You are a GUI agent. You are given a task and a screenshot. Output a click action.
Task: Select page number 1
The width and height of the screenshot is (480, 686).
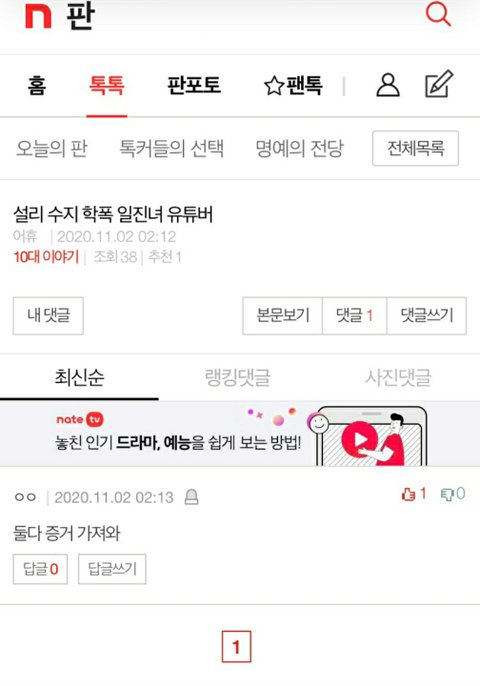pyautogui.click(x=236, y=647)
